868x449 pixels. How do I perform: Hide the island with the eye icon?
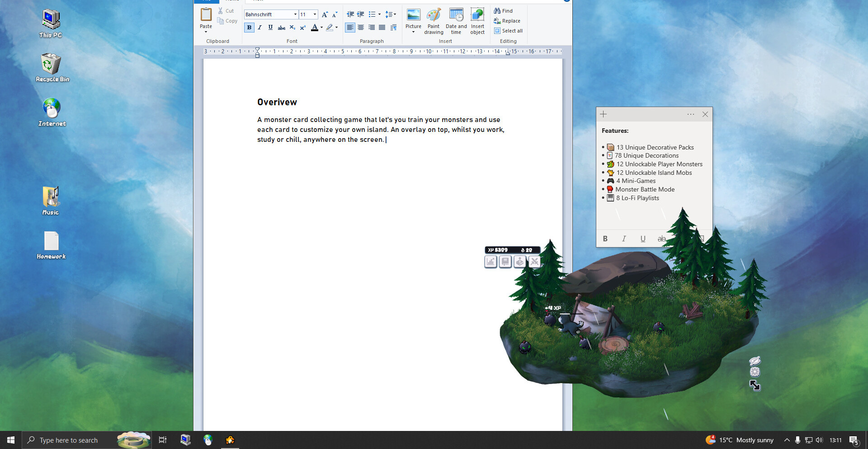click(x=755, y=360)
